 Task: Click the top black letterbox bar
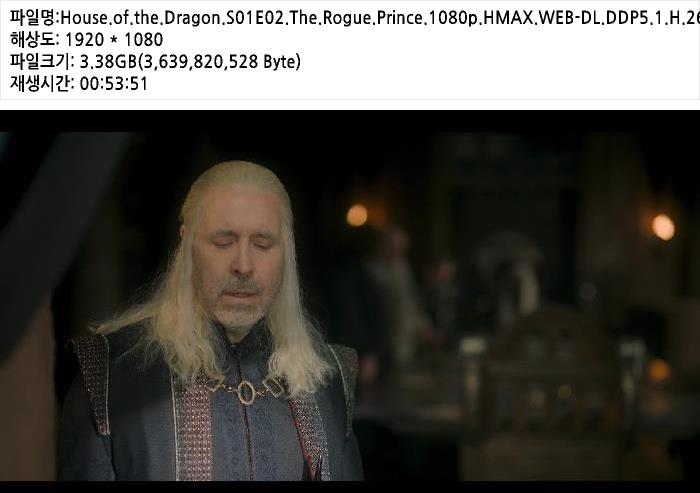tap(350, 121)
